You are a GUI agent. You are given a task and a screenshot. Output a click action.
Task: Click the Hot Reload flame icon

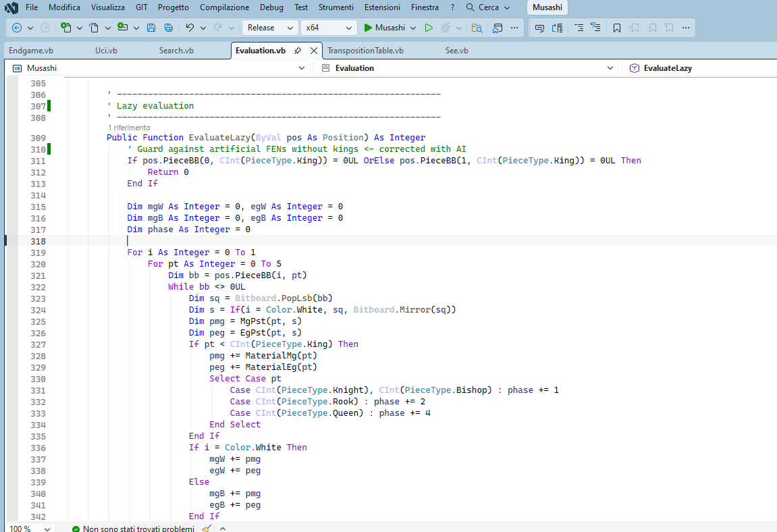pyautogui.click(x=446, y=28)
